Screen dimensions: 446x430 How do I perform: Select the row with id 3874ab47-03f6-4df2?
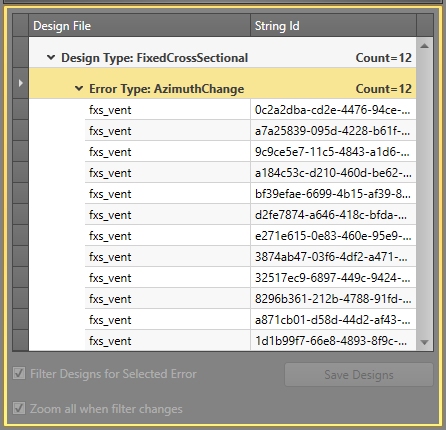point(250,257)
